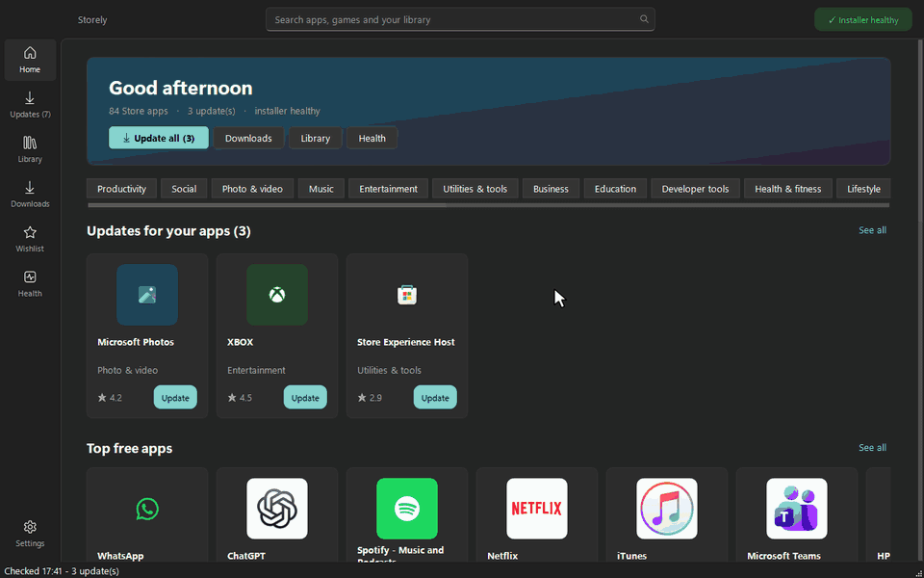924x578 pixels.
Task: Open the Microsoft Teams app icon
Action: coord(797,509)
